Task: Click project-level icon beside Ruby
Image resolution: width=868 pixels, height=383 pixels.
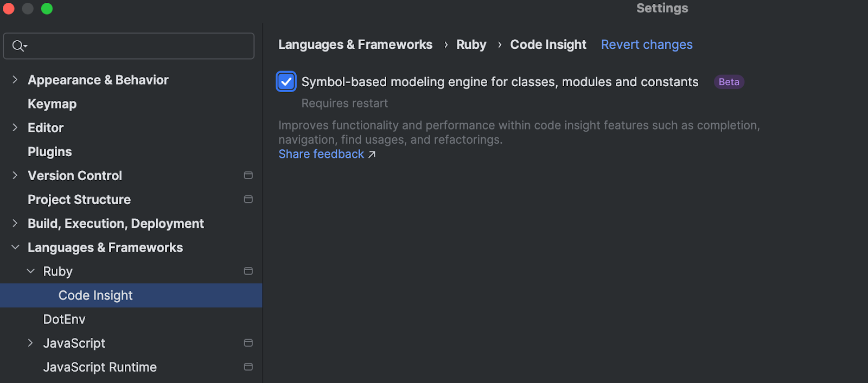Action: [248, 271]
